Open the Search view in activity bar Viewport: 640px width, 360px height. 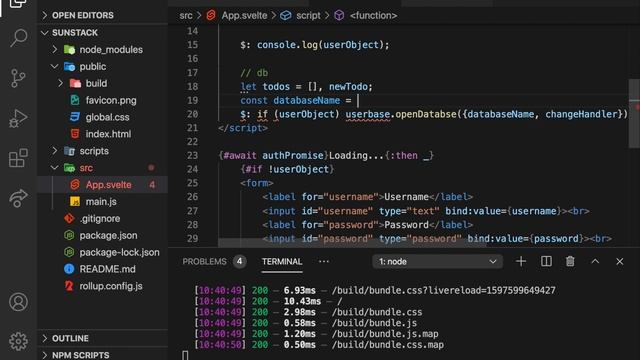coord(18,38)
